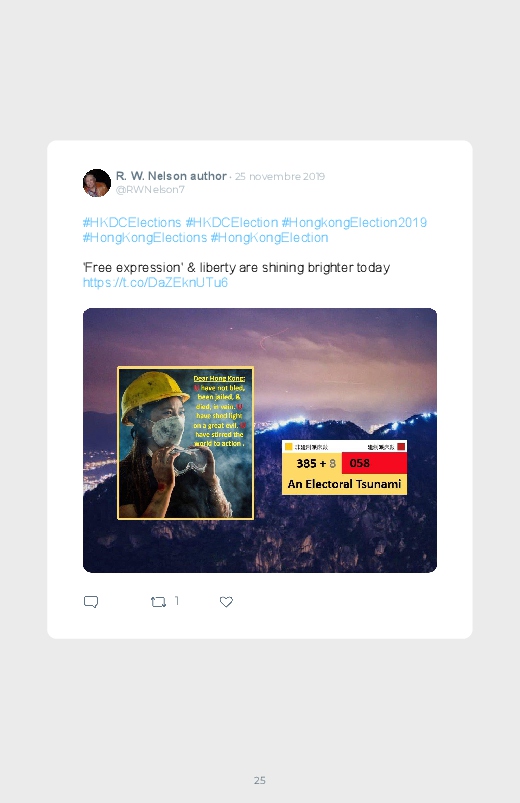Open the #HongKongElection hashtag
520x803 pixels.
pyautogui.click(x=269, y=238)
